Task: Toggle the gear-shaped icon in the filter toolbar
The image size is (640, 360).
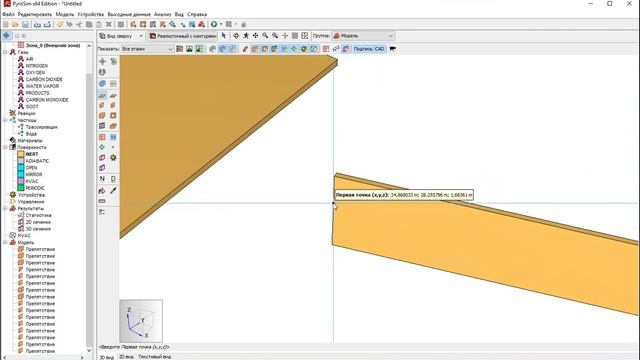Action: click(304, 49)
